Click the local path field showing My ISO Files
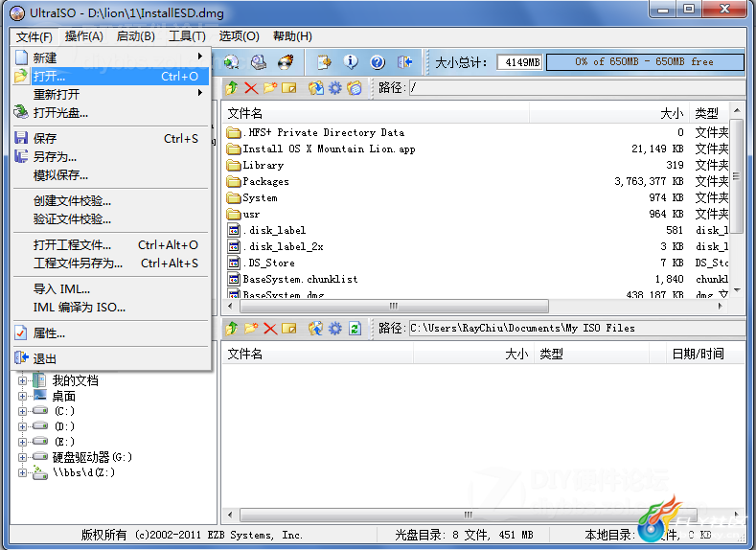This screenshot has height=550, width=756. (577, 329)
